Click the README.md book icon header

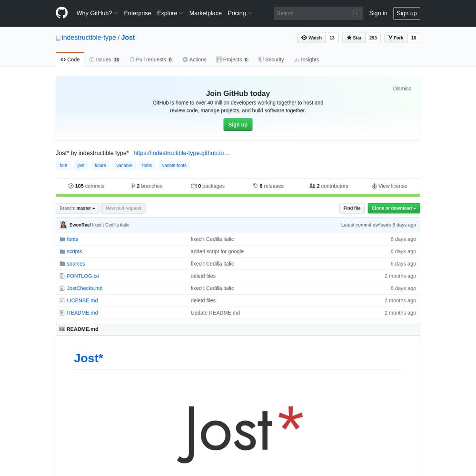62,329
